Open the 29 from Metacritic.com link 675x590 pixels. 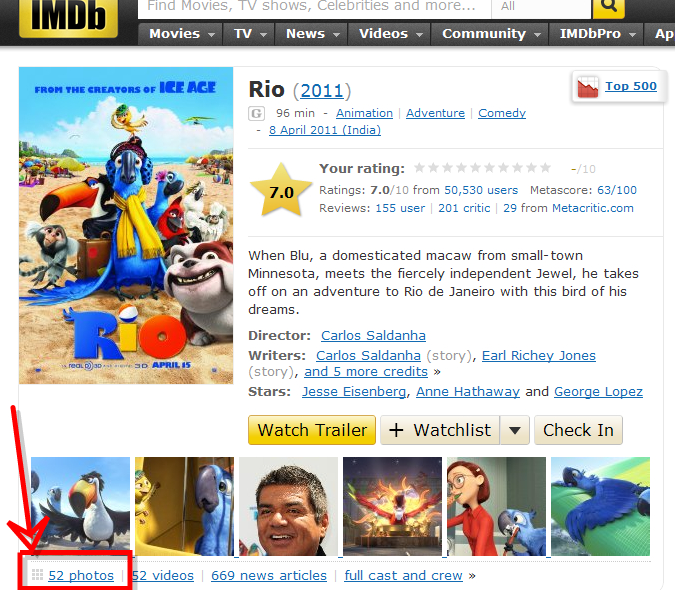568,208
